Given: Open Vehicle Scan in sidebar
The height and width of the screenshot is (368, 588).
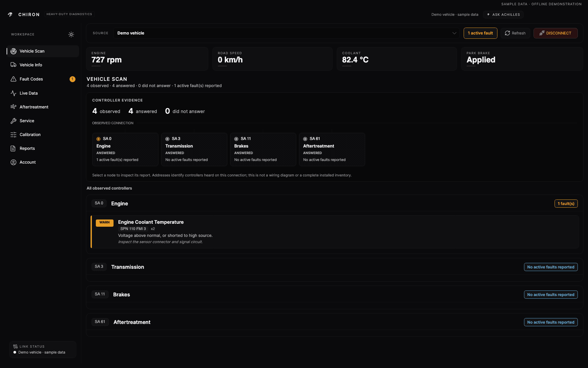Looking at the screenshot, I should point(43,51).
